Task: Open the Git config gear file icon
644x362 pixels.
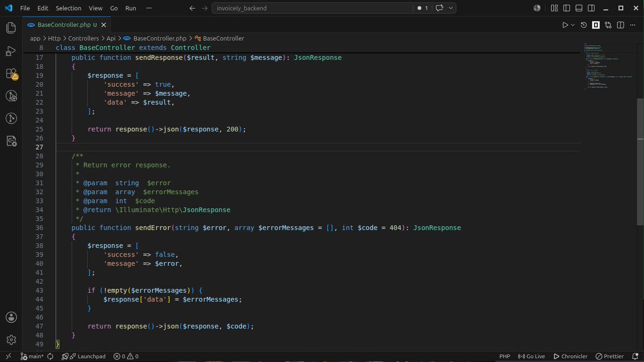Action: [x=11, y=141]
